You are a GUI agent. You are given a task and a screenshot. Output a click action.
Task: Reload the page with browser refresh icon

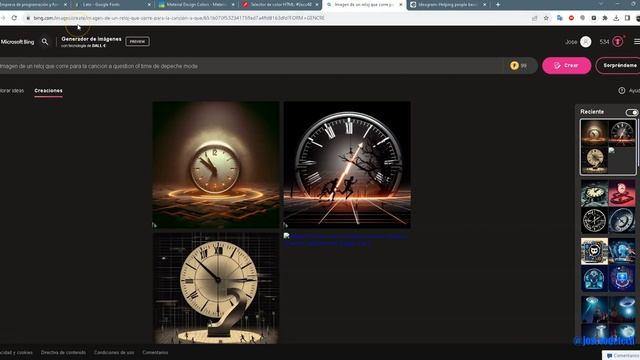(14, 18)
